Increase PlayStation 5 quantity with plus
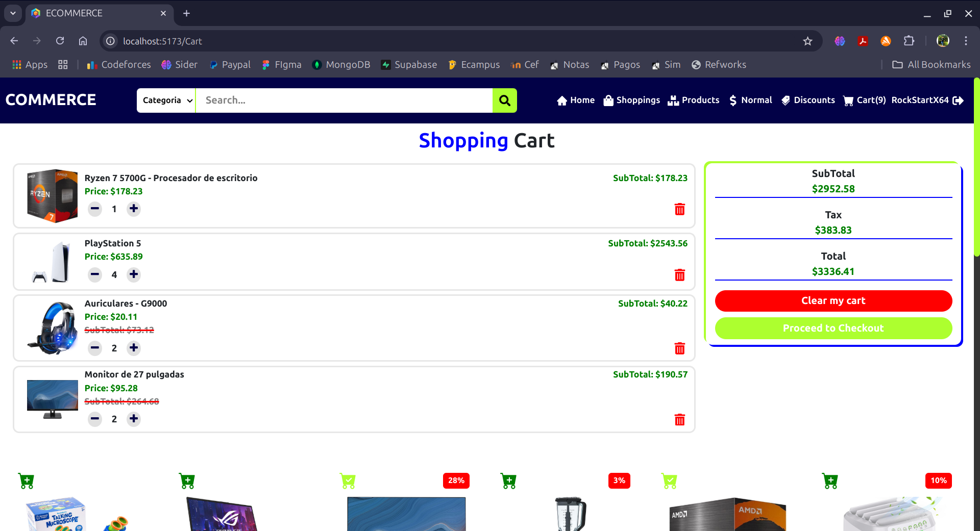The image size is (980, 531). click(x=134, y=274)
